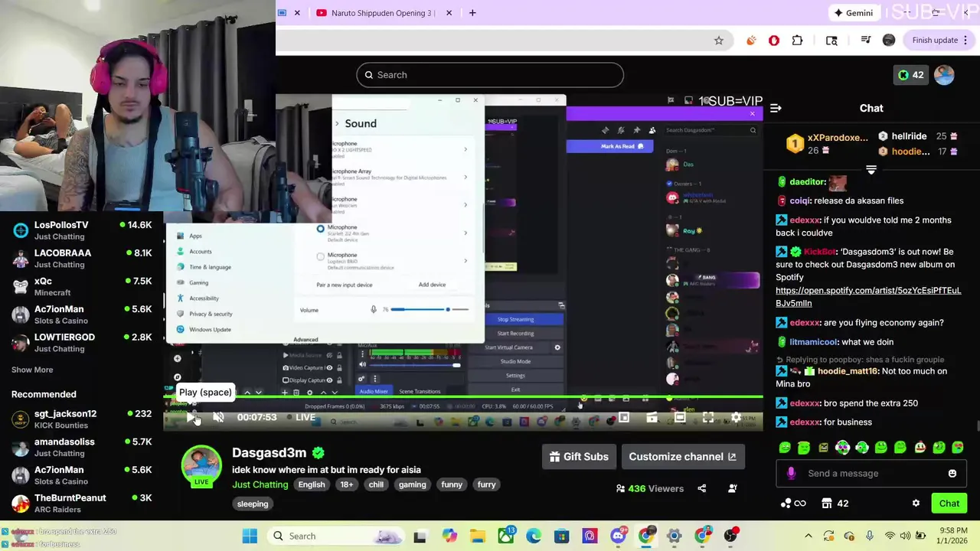Enter fullscreen mode on the video player
Viewport: 980px width, 551px height.
707,417
